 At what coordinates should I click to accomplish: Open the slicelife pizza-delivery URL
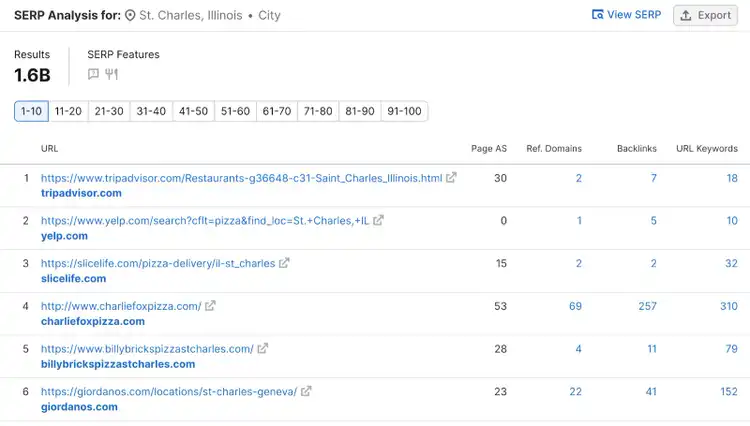point(158,263)
